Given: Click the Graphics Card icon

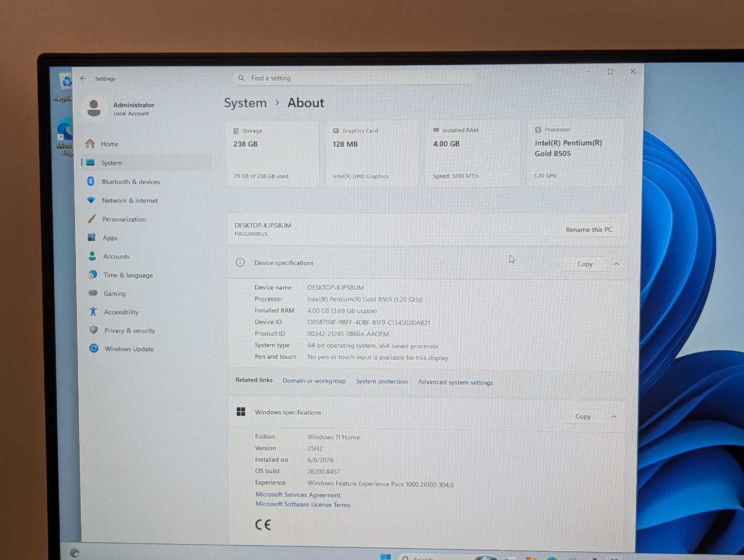Looking at the screenshot, I should point(336,131).
